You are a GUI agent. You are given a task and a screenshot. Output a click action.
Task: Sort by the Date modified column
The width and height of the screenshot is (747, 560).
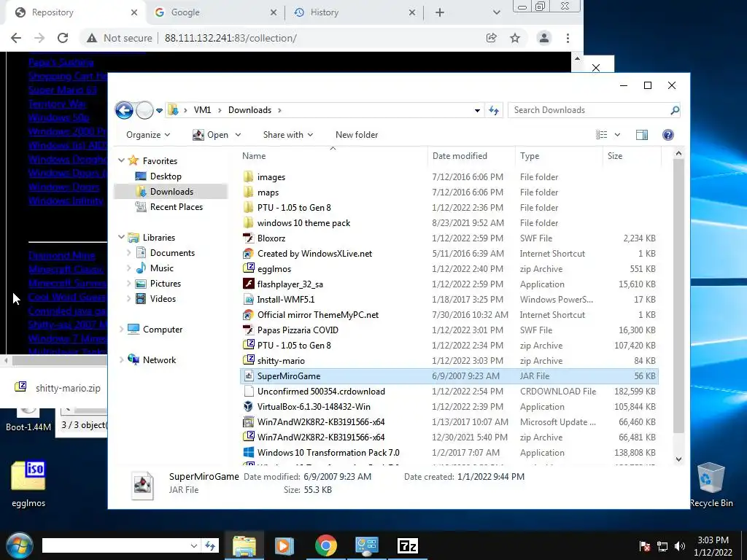(x=471, y=156)
